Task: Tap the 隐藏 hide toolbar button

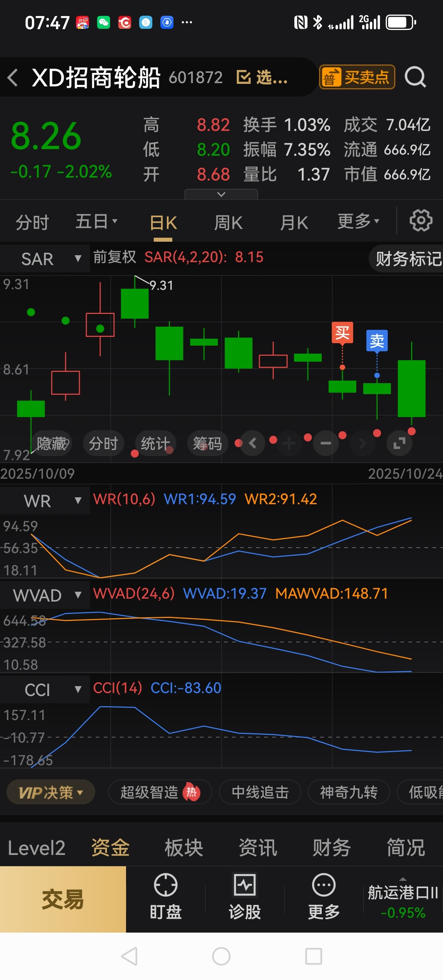Action: tap(52, 443)
